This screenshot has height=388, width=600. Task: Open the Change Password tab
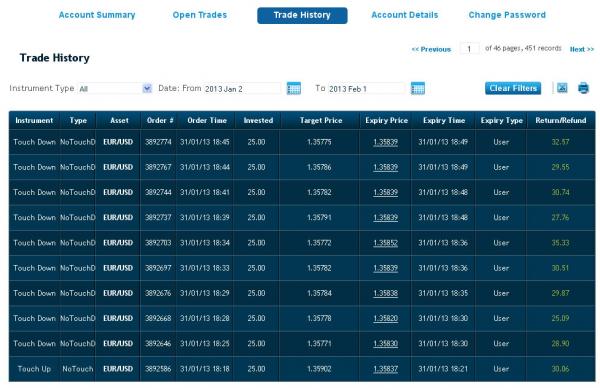click(507, 15)
